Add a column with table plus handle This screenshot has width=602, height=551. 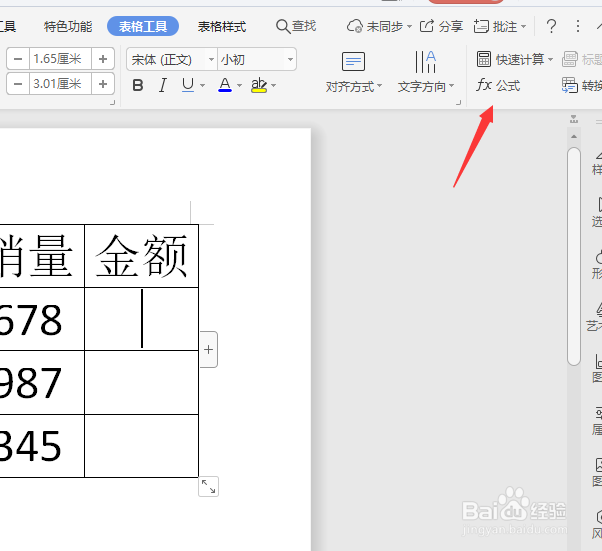(208, 349)
